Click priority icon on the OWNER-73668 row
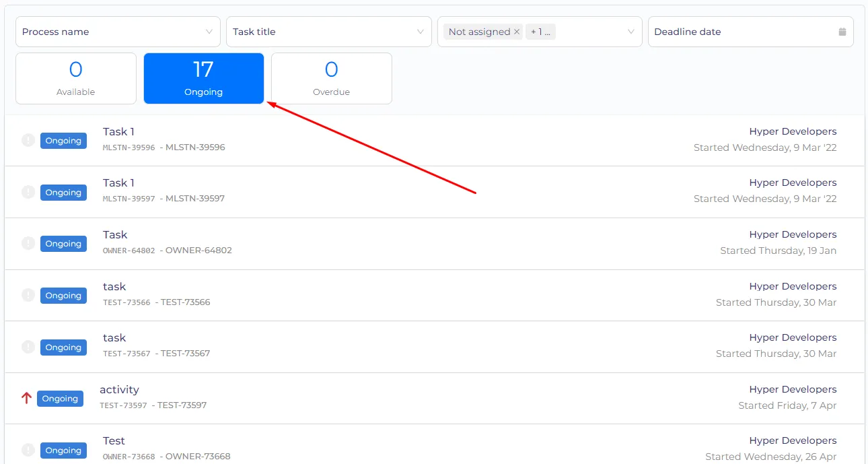This screenshot has height=464, width=868. click(28, 450)
